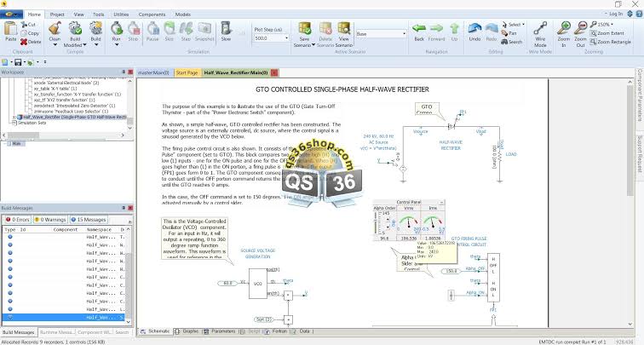Expand the Half_Wave_Rectifier tree node
The height and width of the screenshot is (345, 644).
14,118
